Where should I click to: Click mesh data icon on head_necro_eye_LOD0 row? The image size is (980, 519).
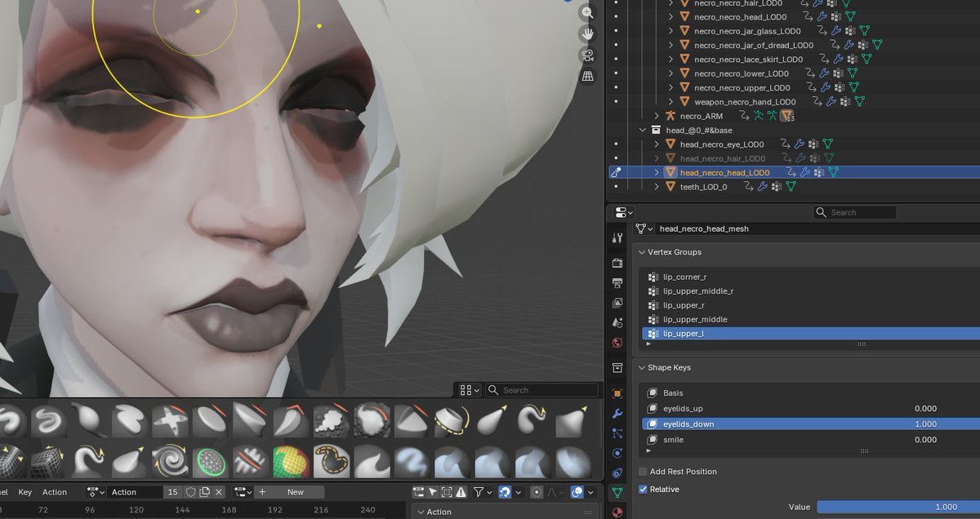coord(827,144)
